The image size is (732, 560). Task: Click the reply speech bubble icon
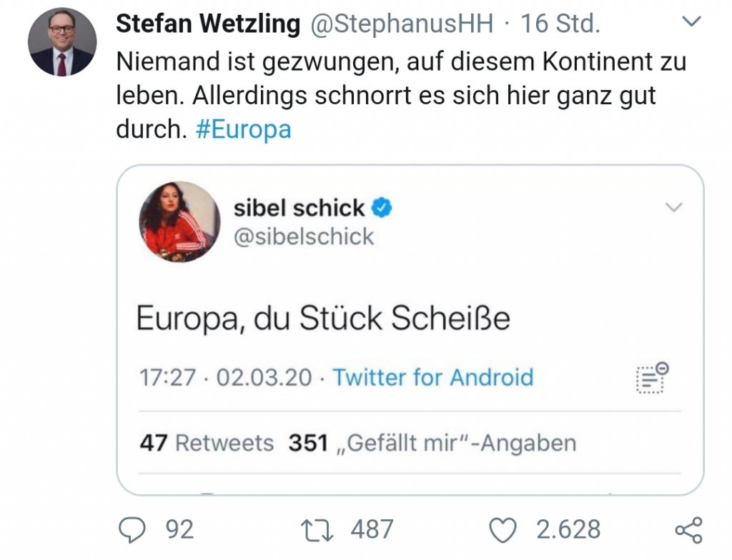(x=133, y=529)
